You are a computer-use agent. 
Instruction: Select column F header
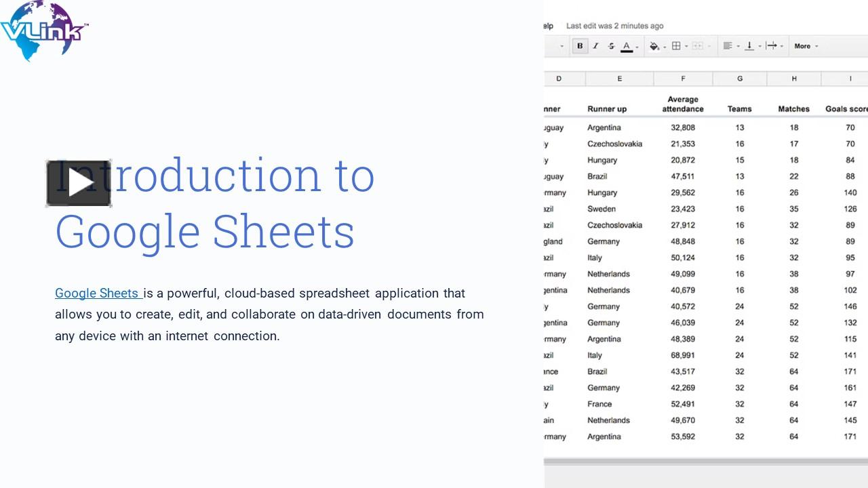[682, 79]
